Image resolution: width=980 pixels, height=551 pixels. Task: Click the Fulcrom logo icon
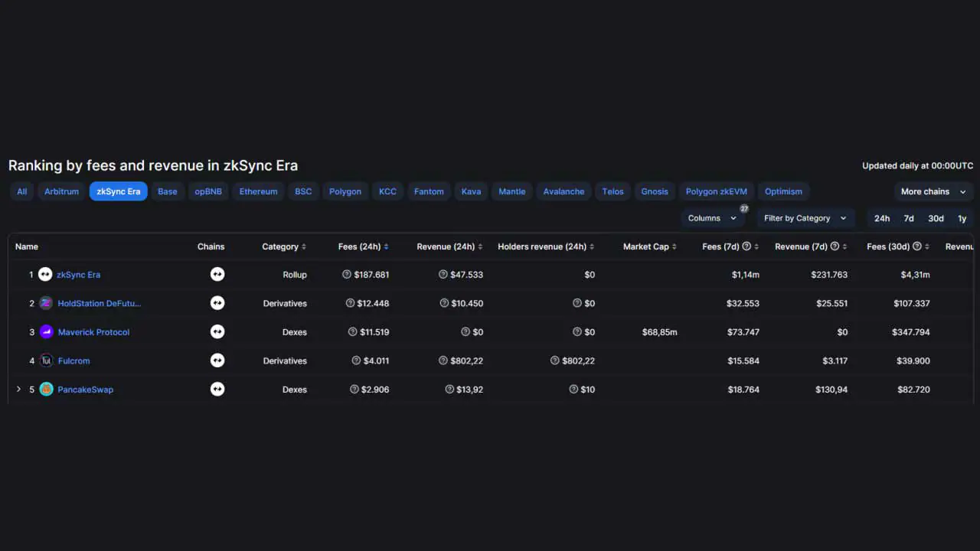(x=44, y=360)
